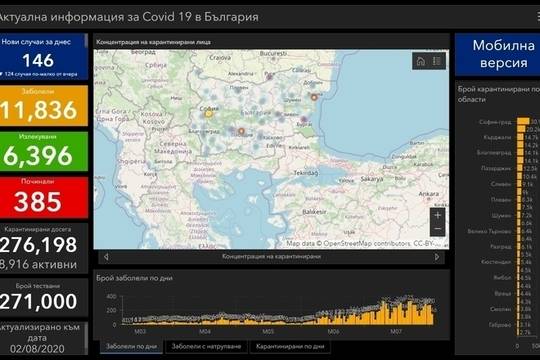Click the Bucuresti label on the map
The height and width of the screenshot is (360, 540).
point(273,54)
